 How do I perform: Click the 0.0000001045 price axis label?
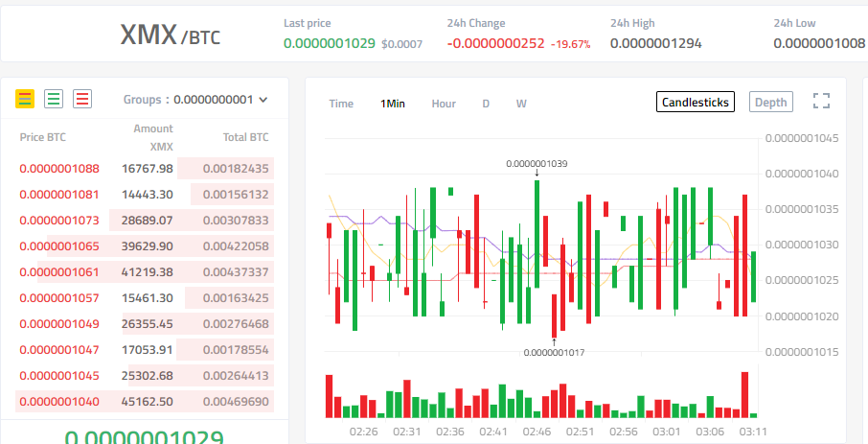(x=802, y=137)
